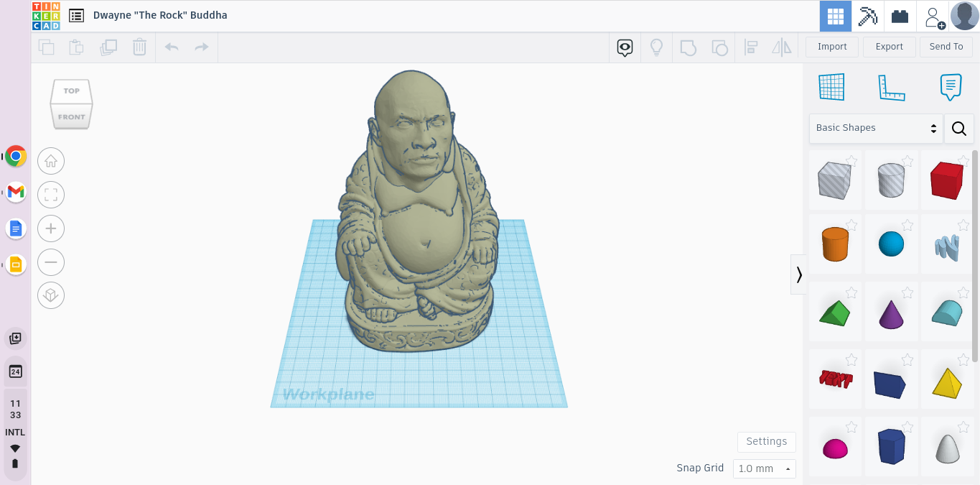Viewport: 980px width, 485px height.
Task: Open the workplane Settings button
Action: pyautogui.click(x=767, y=441)
